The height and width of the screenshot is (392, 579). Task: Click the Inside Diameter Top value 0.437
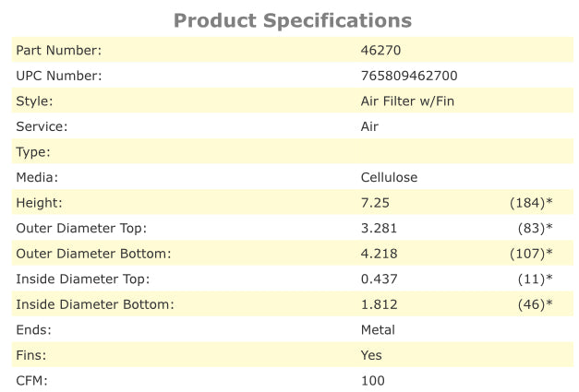[x=377, y=279]
